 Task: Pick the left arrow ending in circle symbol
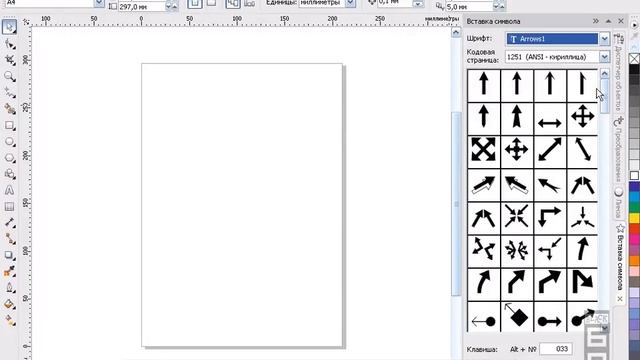click(x=483, y=321)
